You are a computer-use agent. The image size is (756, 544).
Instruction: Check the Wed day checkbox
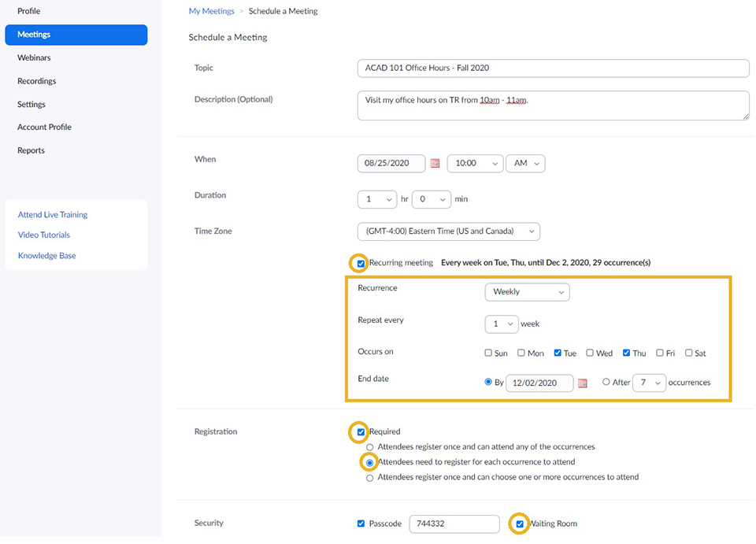[590, 353]
